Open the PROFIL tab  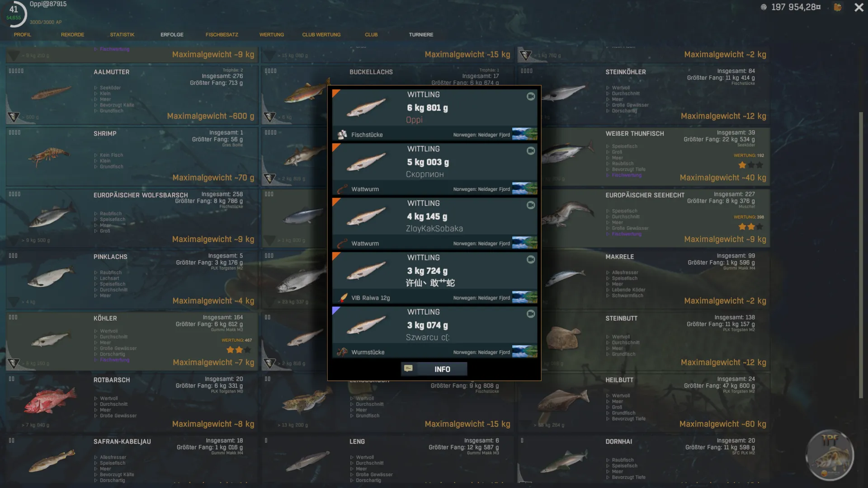click(x=23, y=34)
